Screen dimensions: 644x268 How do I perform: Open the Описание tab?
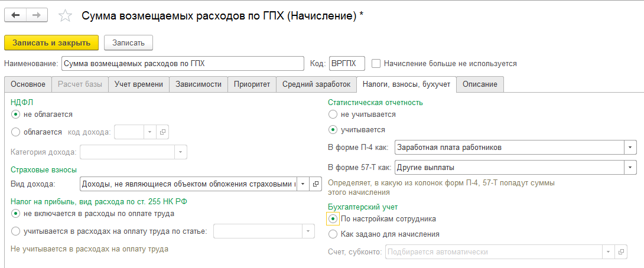(480, 84)
